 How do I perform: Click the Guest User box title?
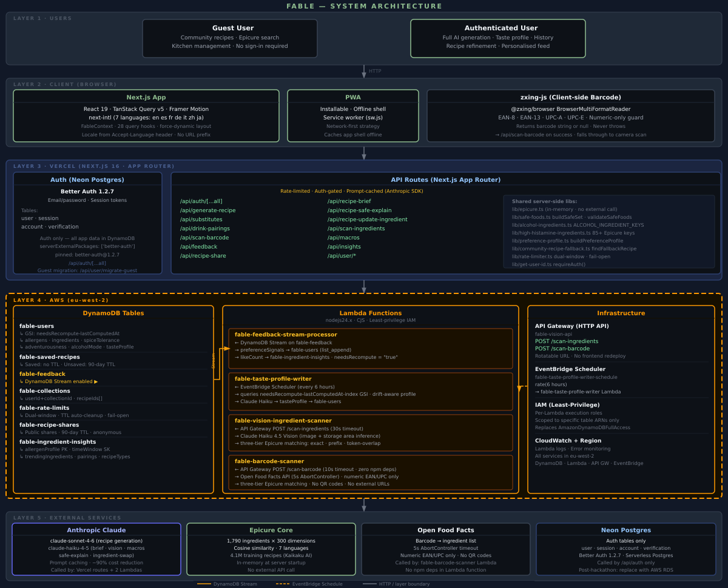coord(233,28)
